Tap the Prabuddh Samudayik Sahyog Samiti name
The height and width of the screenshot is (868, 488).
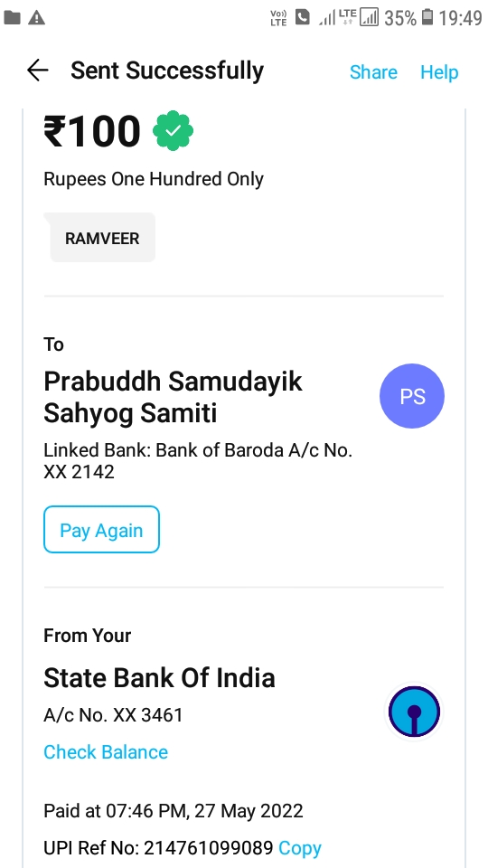174,397
